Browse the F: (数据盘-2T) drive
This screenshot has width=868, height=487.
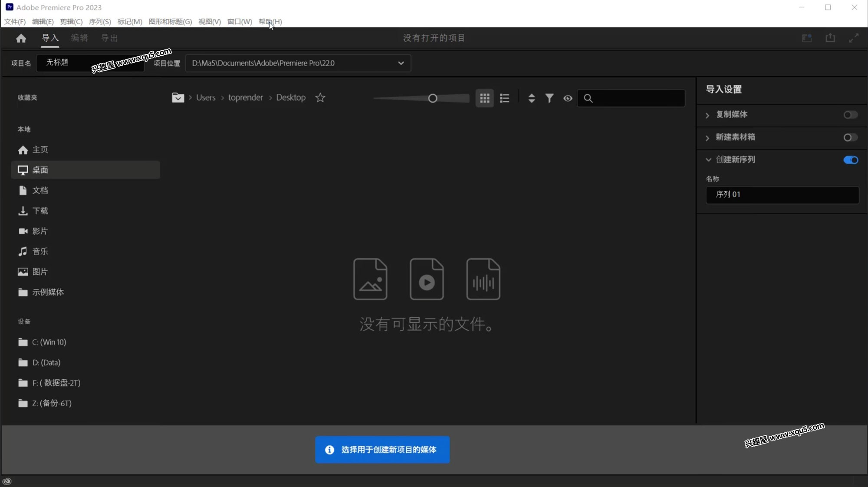pos(85,383)
